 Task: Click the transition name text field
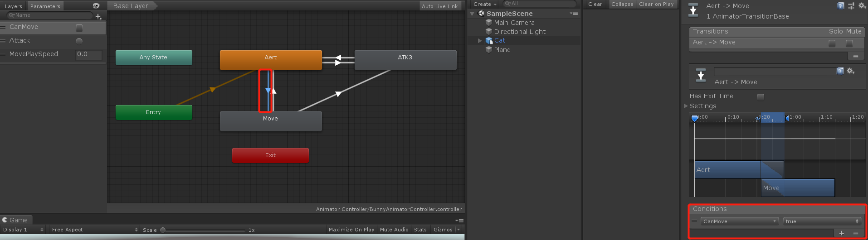775,71
